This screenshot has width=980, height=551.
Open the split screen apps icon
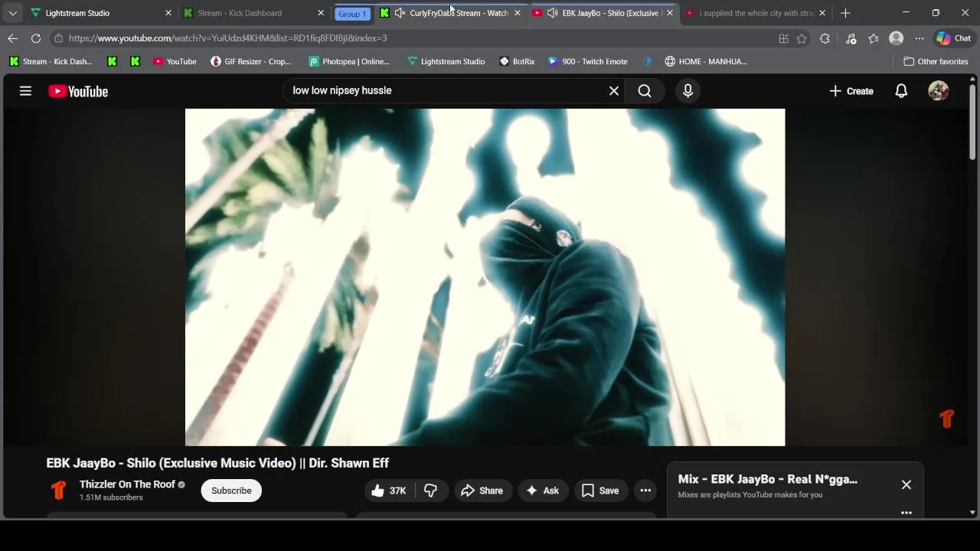pyautogui.click(x=784, y=38)
